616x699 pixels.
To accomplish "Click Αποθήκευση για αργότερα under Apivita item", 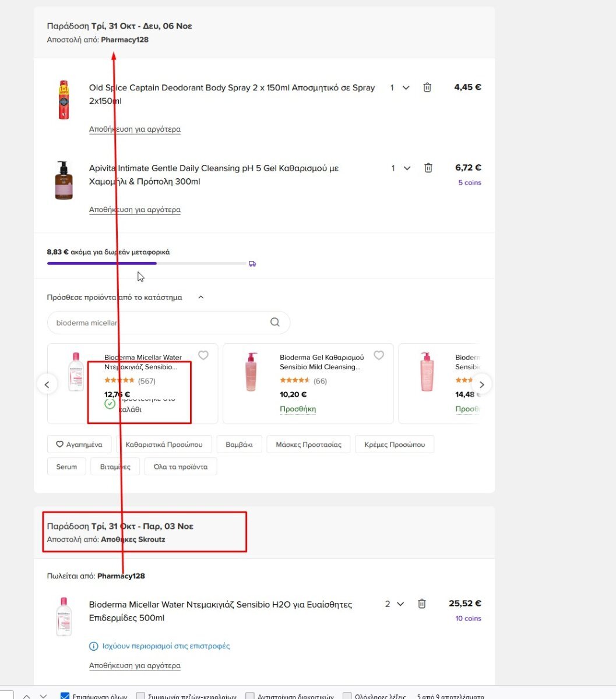I will 135,210.
